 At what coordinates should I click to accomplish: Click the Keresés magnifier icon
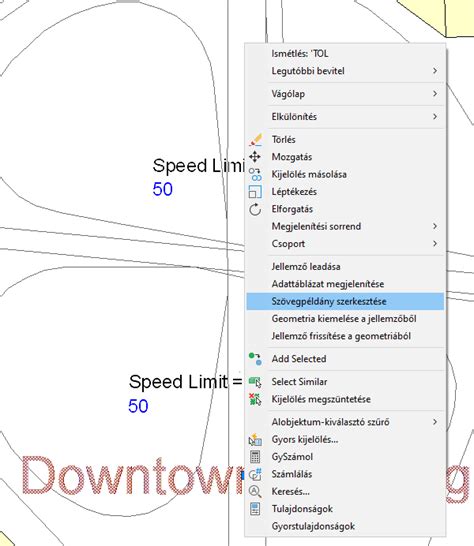click(255, 492)
